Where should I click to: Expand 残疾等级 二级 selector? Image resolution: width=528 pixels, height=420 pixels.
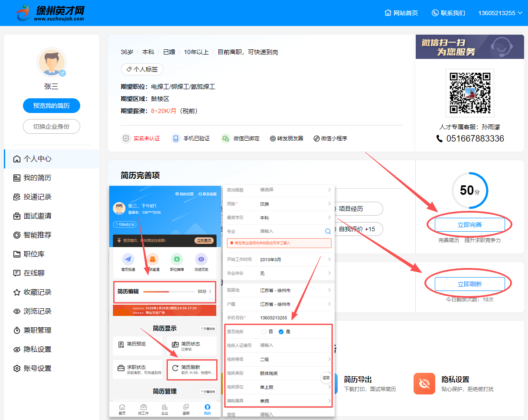(278, 359)
